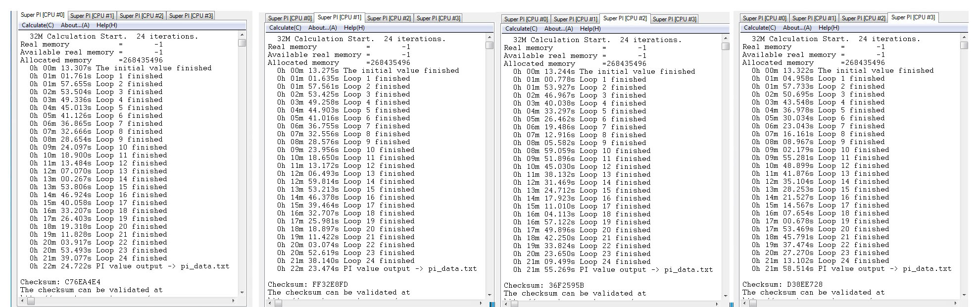The height and width of the screenshot is (307, 980).
Task: Switch to Super PI [CPU #3] tab in second window
Action: pos(439,18)
